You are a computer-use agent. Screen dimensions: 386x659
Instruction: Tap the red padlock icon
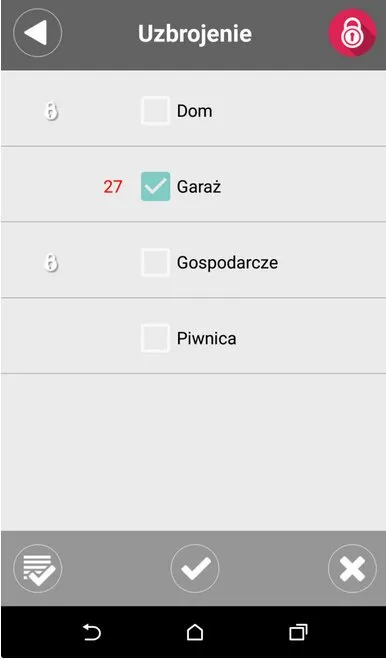352,33
